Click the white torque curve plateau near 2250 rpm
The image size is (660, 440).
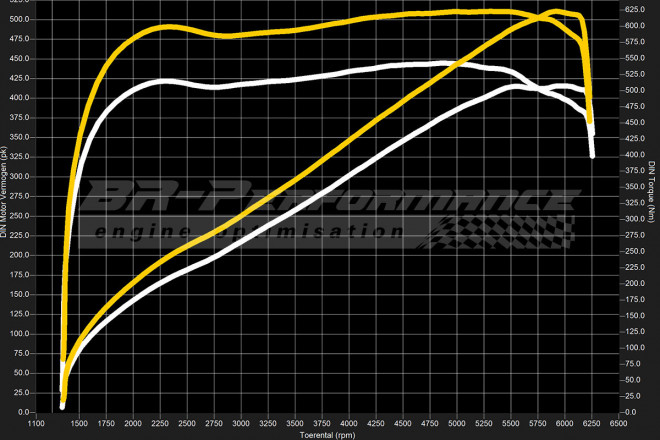(x=161, y=81)
